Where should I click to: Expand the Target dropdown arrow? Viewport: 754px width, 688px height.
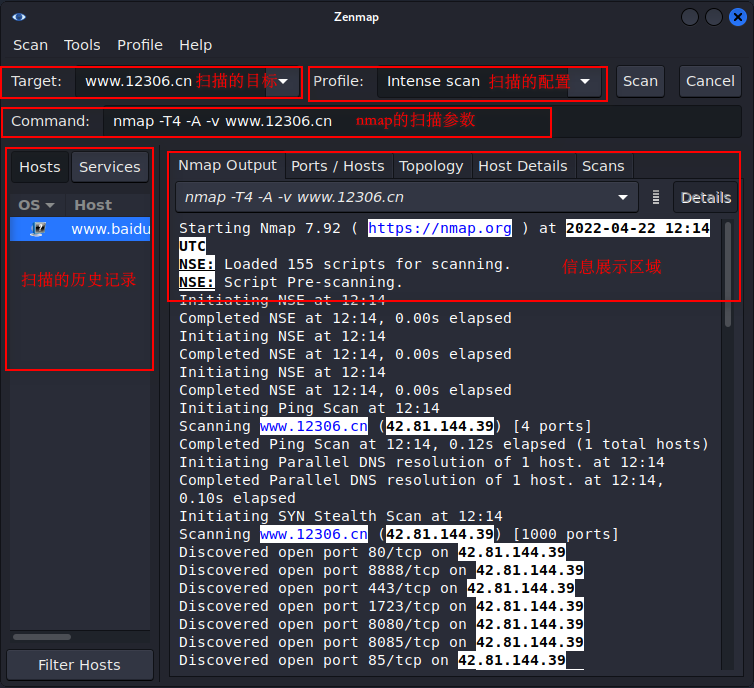coord(283,81)
